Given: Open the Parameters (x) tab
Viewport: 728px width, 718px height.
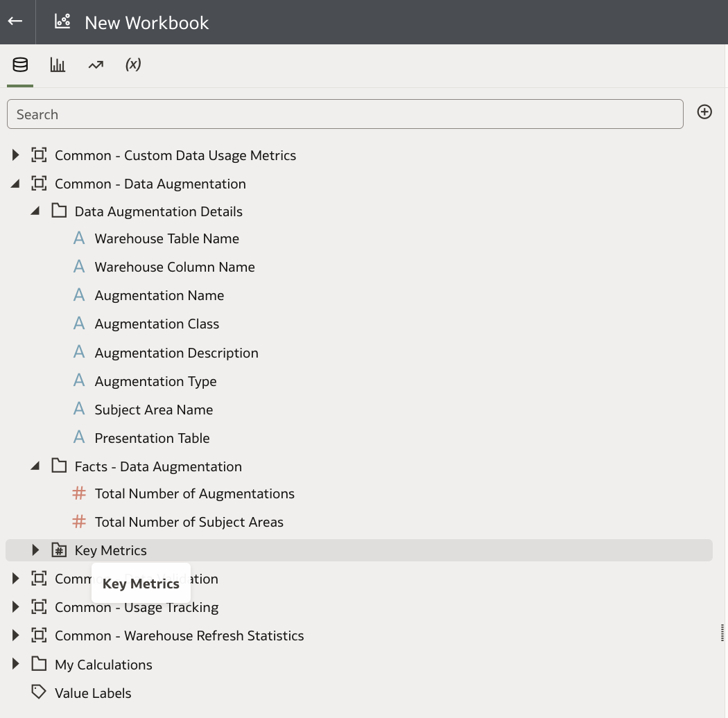Looking at the screenshot, I should pos(133,64).
